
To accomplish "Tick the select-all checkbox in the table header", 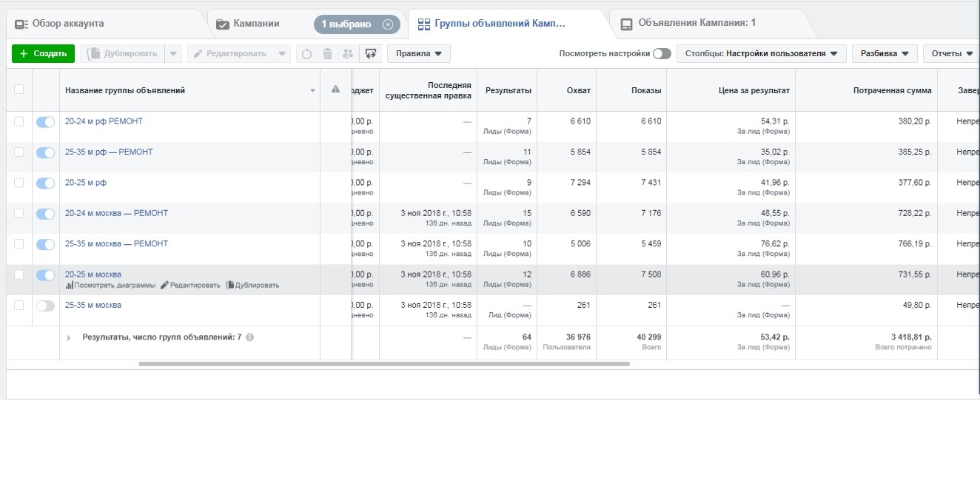I will (19, 90).
